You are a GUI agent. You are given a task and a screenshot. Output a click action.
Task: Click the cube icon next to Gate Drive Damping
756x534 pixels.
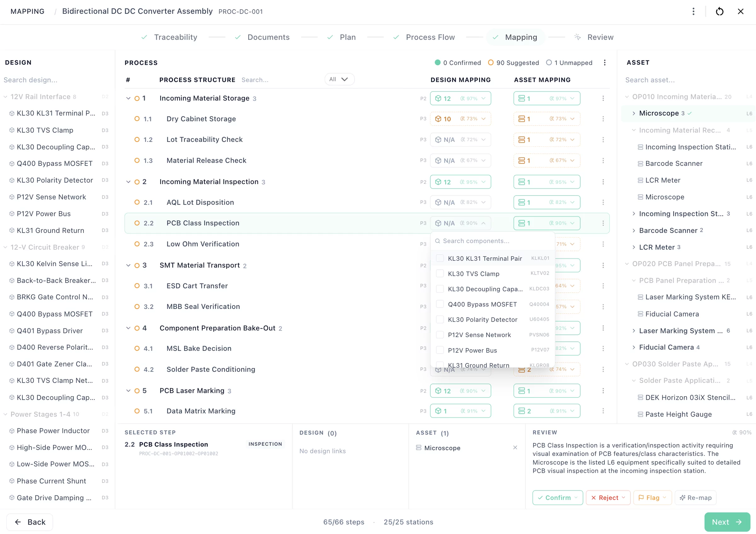click(x=12, y=498)
